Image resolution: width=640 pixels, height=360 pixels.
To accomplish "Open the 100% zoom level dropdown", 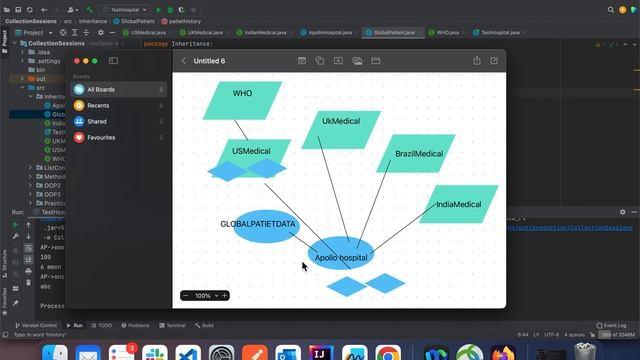I will [x=206, y=296].
